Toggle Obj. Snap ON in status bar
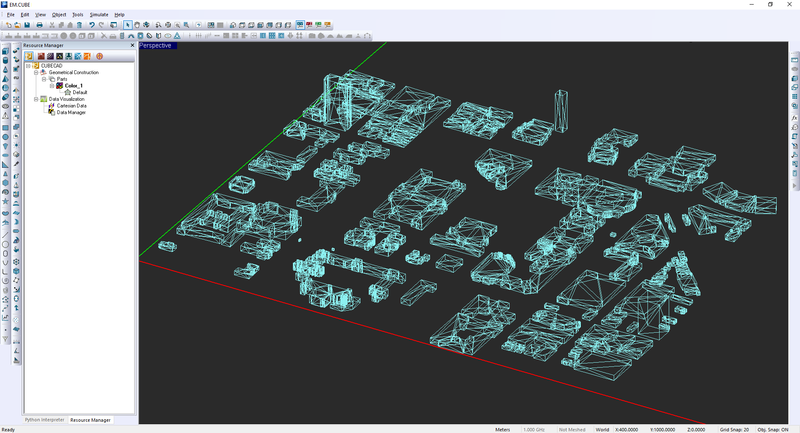This screenshot has width=800, height=433. coord(776,429)
